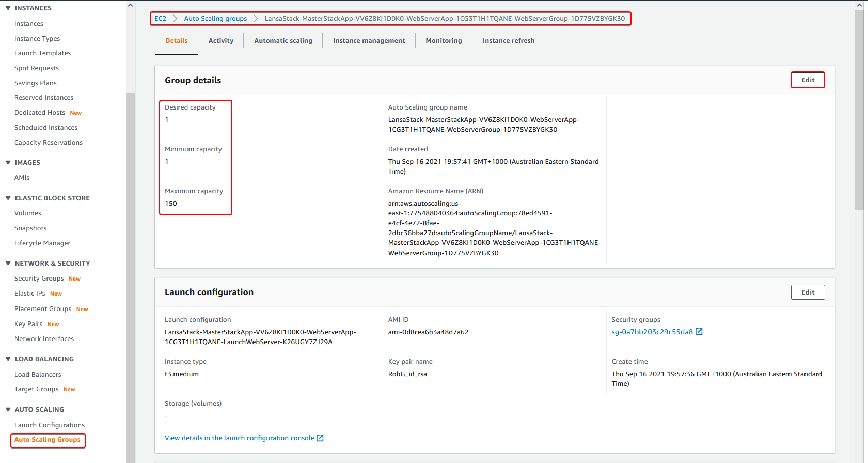The width and height of the screenshot is (868, 463).
Task: Select the key pair name RobG_id_rsa
Action: (x=408, y=374)
